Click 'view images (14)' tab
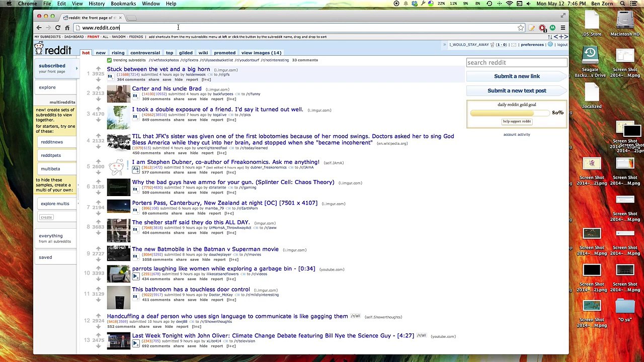The height and width of the screenshot is (362, 644). coord(261,53)
